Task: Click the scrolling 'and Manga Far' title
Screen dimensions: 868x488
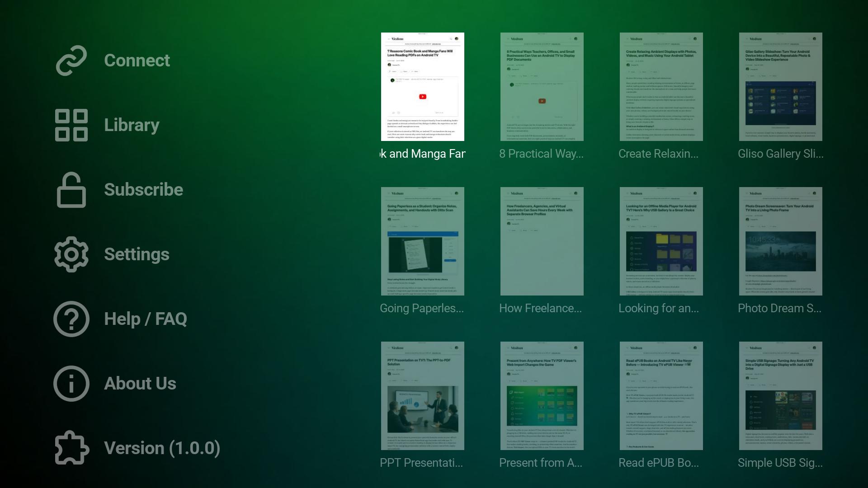Action: (x=423, y=154)
